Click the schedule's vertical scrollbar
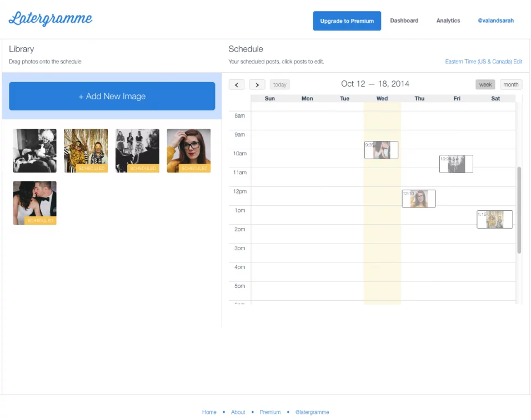Viewport: 531px width, 420px height. pyautogui.click(x=519, y=210)
